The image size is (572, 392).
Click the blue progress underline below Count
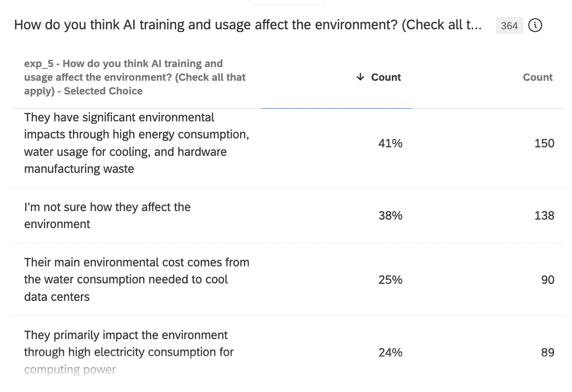pyautogui.click(x=337, y=108)
